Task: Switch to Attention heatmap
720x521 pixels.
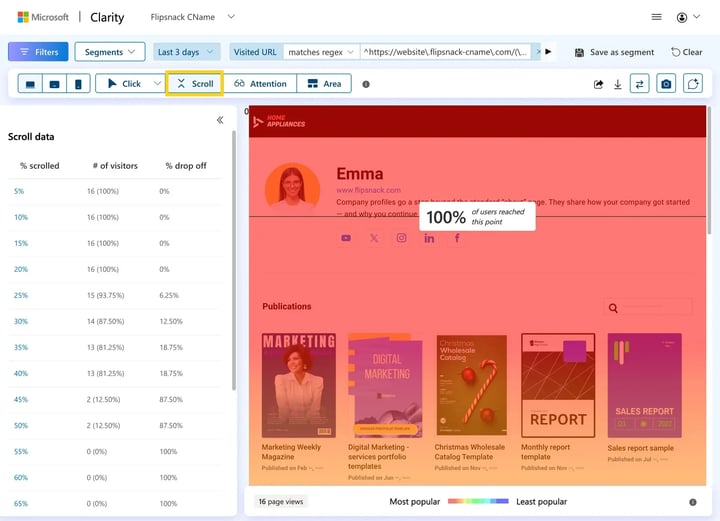Action: pyautogui.click(x=260, y=84)
